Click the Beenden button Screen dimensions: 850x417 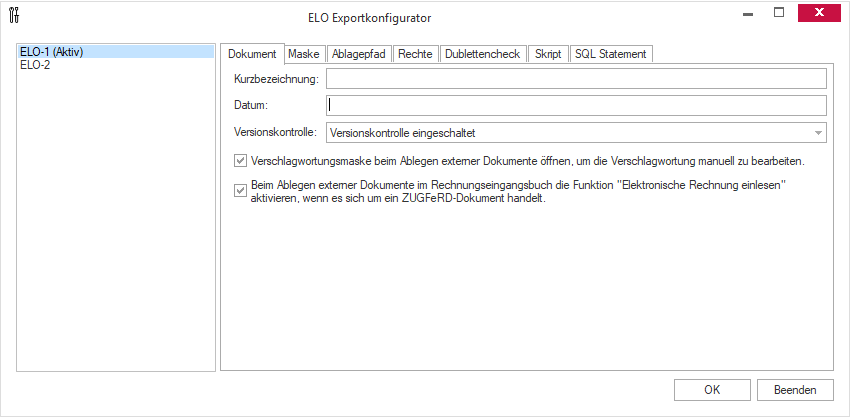coord(795,390)
